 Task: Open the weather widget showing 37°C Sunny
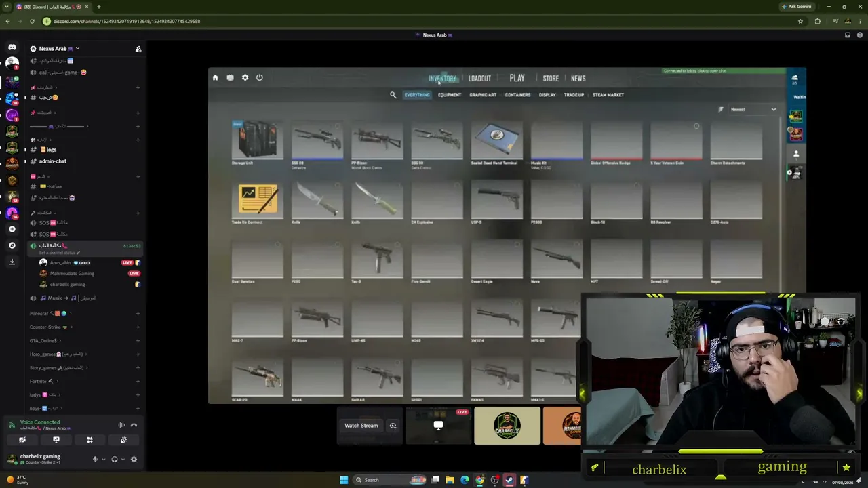pyautogui.click(x=20, y=480)
